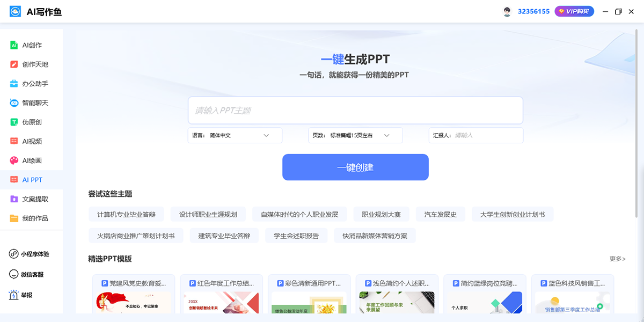
Task: Click the AI PPT sidebar icon
Action: click(14, 180)
